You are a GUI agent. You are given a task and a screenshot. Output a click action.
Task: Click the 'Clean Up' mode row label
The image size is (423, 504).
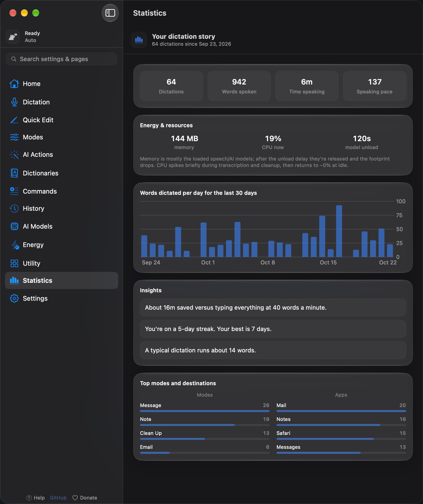[x=151, y=433]
